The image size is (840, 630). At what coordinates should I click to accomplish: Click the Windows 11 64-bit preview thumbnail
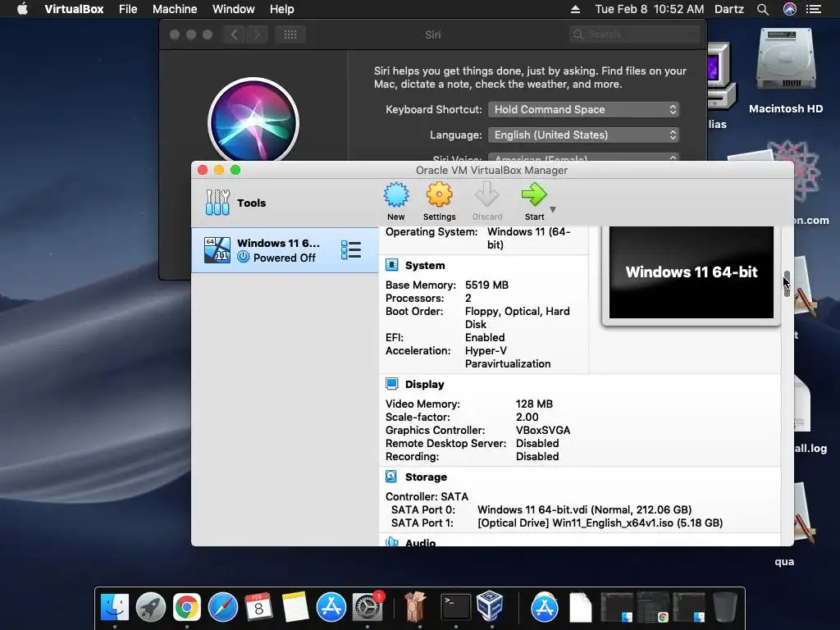[691, 272]
